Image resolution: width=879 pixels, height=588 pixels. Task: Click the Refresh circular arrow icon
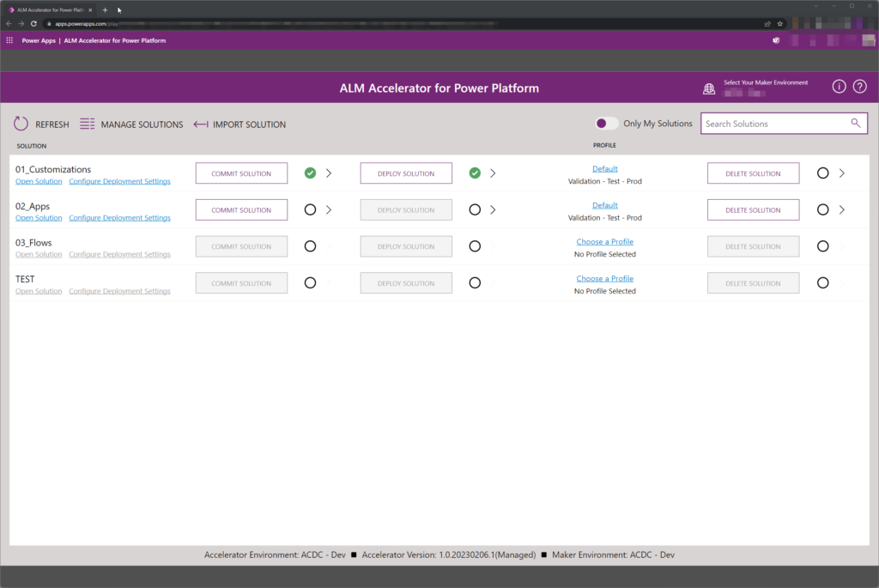(x=21, y=124)
